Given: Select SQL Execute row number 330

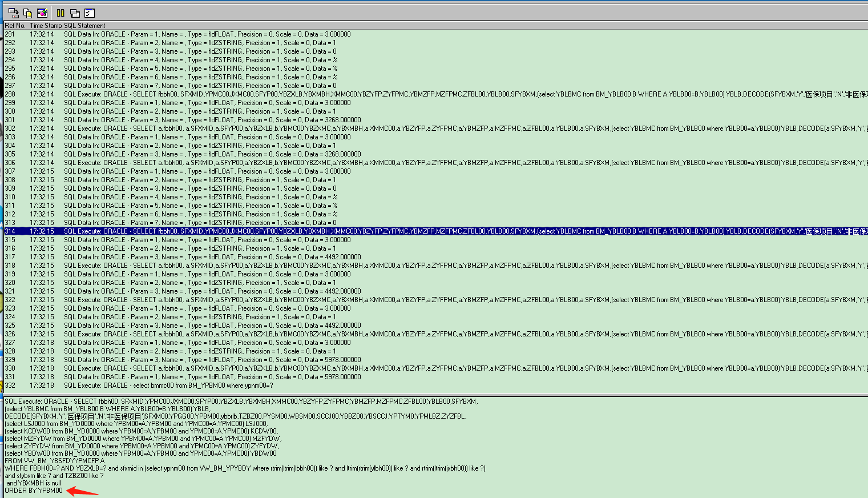Looking at the screenshot, I should tap(436, 368).
